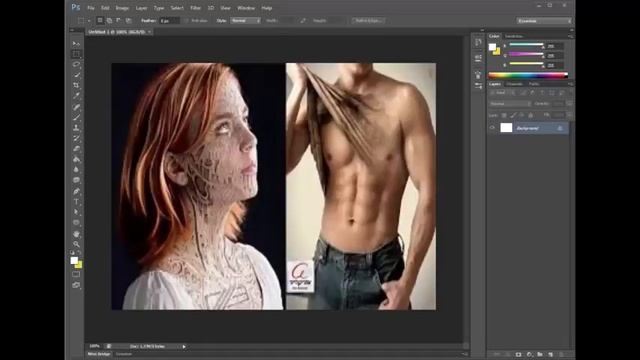
Task: Hide the Background layer eye icon
Action: tap(492, 128)
